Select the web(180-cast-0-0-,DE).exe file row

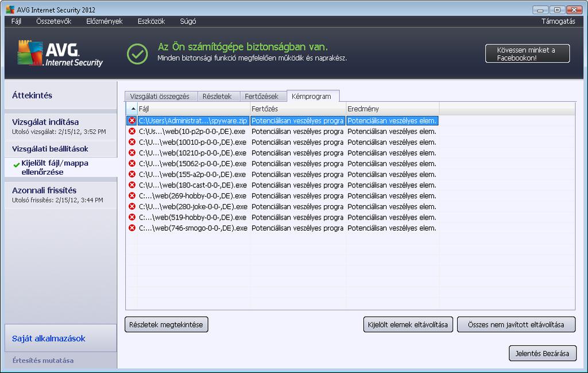[283, 185]
